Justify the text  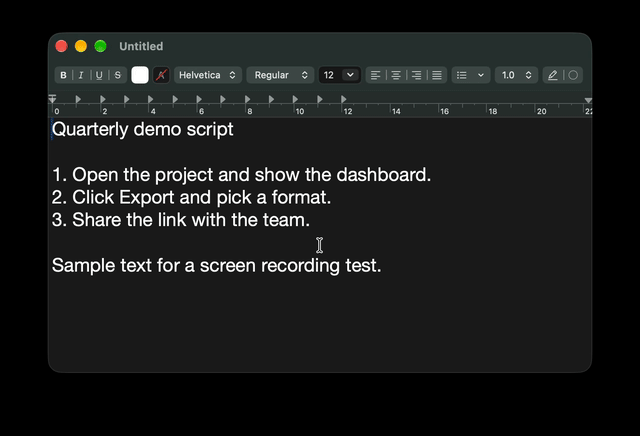click(437, 75)
